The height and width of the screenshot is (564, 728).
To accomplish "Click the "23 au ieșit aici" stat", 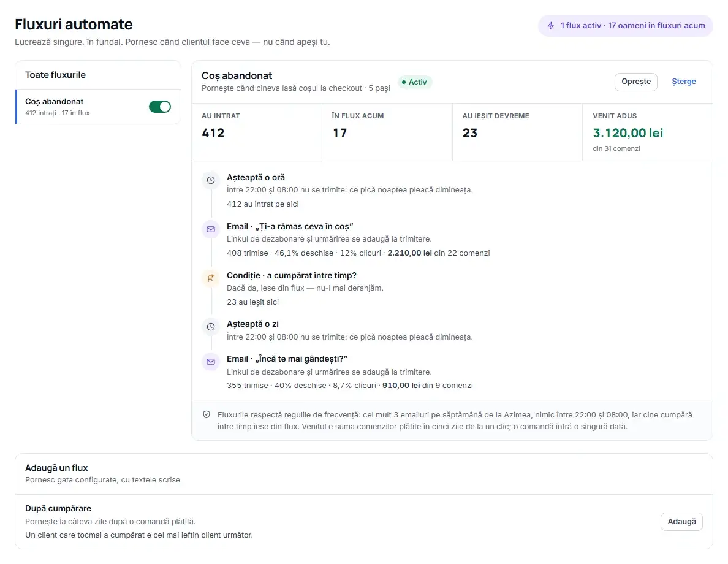I will tap(252, 302).
